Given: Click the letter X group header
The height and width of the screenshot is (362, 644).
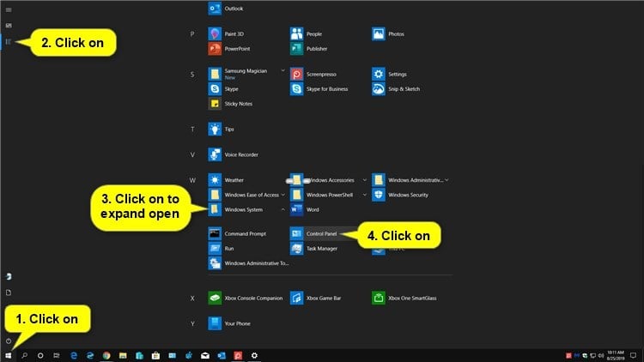Looking at the screenshot, I should 192,299.
